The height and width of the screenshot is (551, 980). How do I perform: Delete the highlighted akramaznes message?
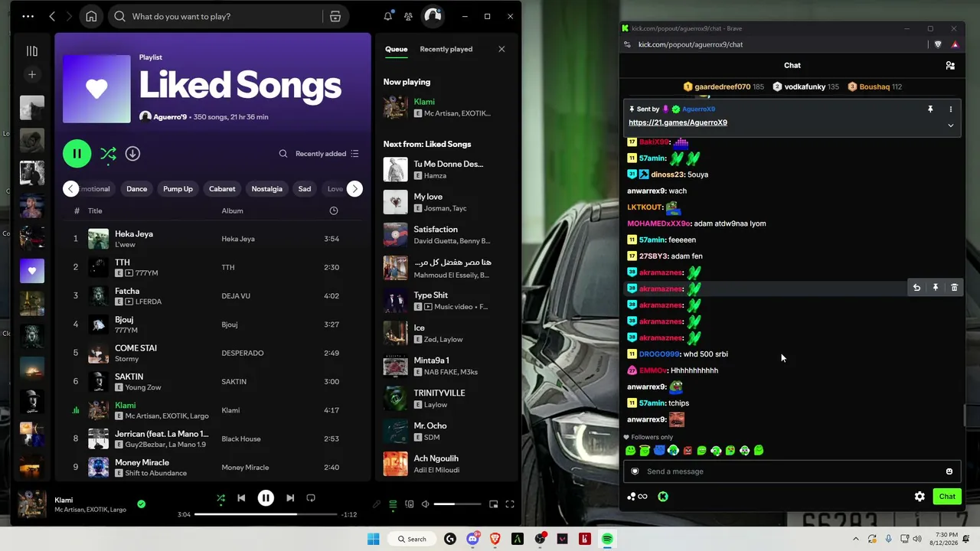coord(954,288)
